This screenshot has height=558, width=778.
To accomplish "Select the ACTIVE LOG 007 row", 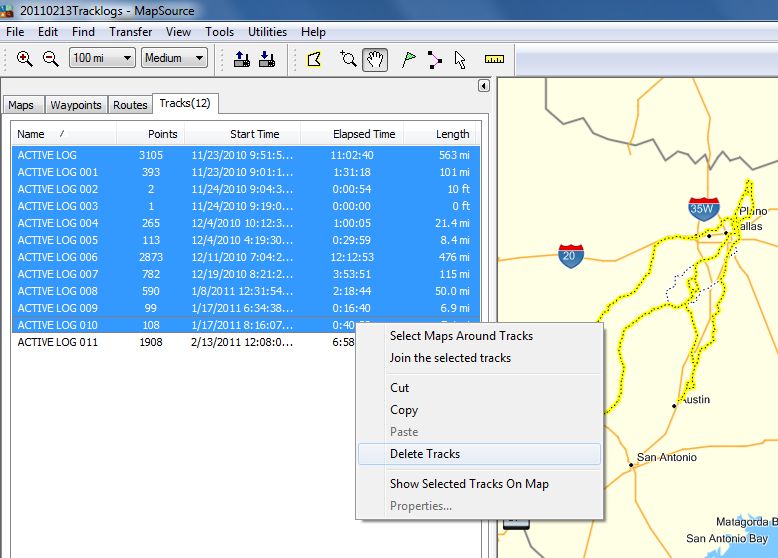I will 246,274.
